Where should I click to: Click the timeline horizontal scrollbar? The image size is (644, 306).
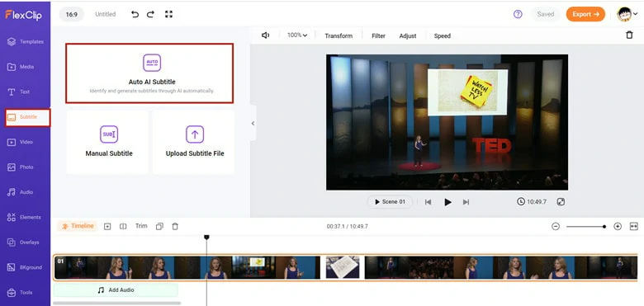[117, 304]
